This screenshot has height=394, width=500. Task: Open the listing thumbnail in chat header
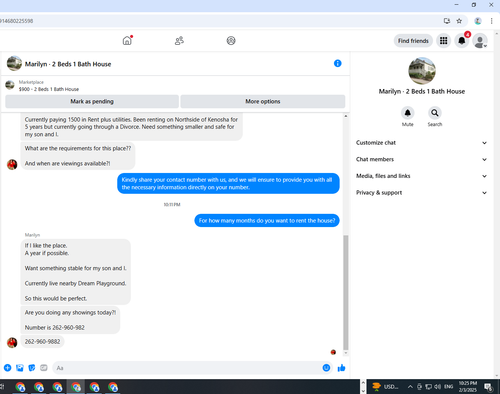coord(14,63)
